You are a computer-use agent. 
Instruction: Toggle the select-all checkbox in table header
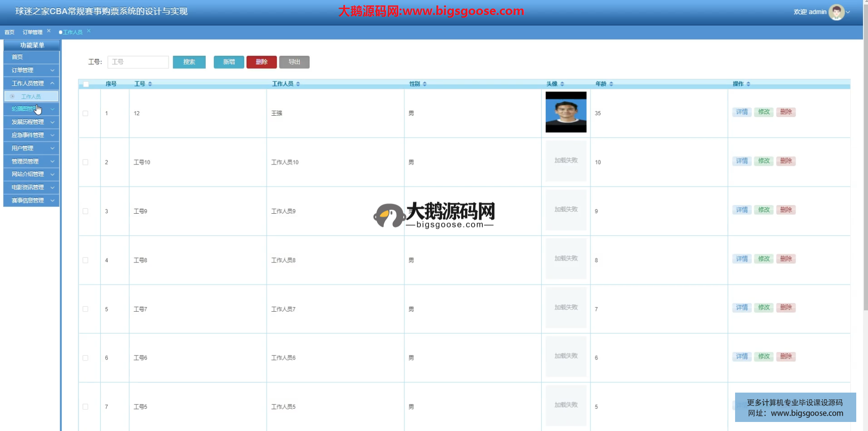86,84
